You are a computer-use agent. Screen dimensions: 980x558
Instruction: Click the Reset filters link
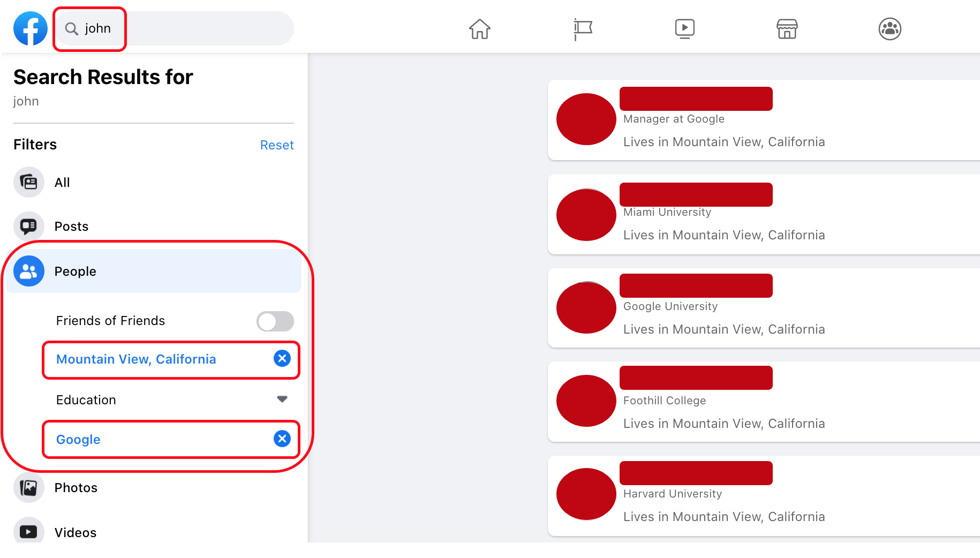(277, 145)
